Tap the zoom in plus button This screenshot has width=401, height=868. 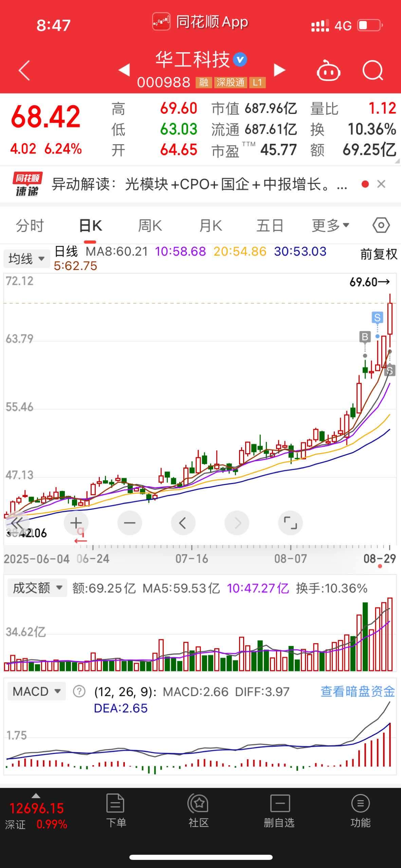[x=76, y=523]
